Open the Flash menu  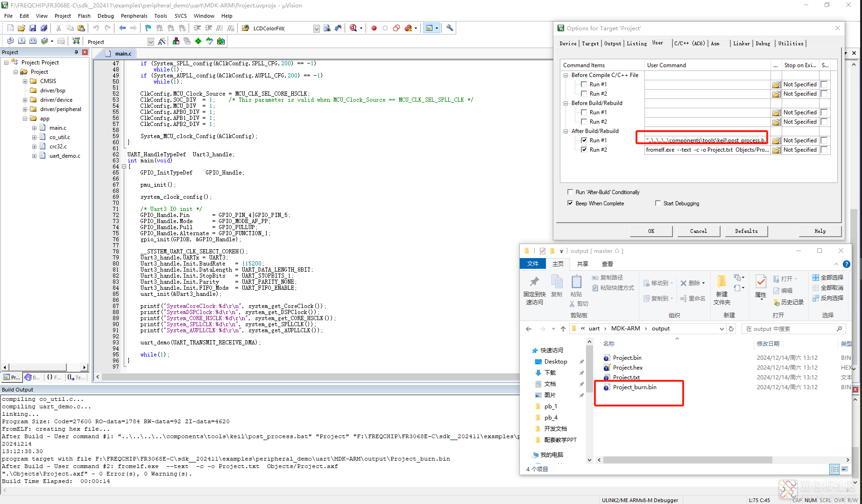tap(84, 16)
